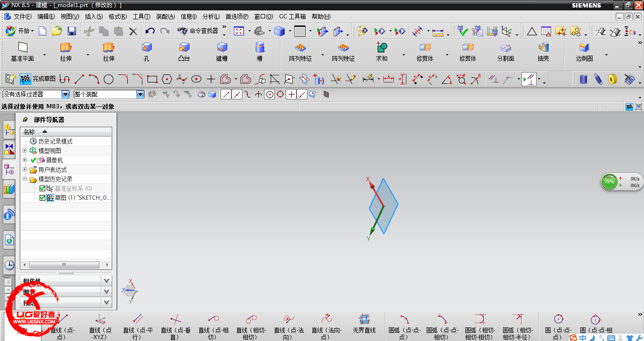This screenshot has width=644, height=341.
Task: Click 直线(点-垂直) line button
Action: [x=175, y=327]
